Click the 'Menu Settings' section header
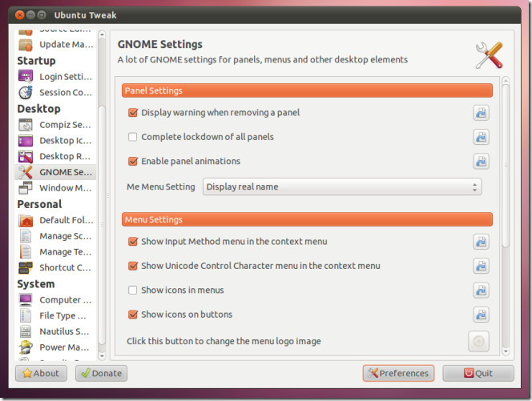The width and height of the screenshot is (532, 401). (x=307, y=219)
